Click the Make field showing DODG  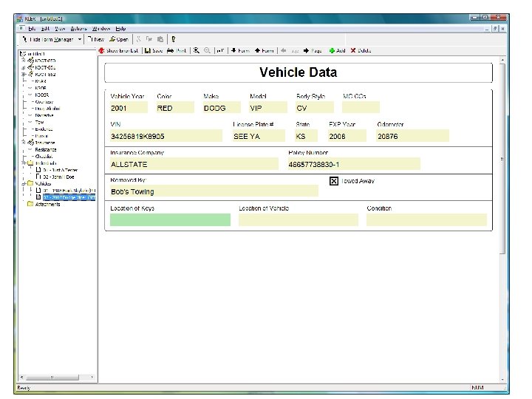(222, 108)
